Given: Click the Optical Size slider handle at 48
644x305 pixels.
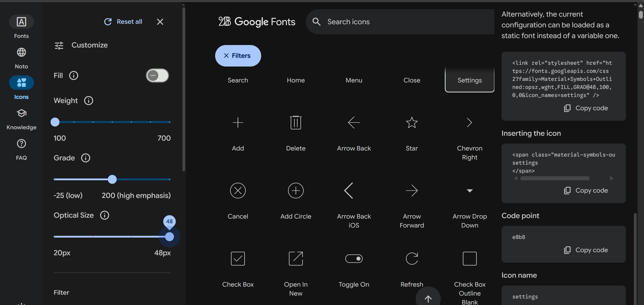Looking at the screenshot, I should pyautogui.click(x=169, y=237).
